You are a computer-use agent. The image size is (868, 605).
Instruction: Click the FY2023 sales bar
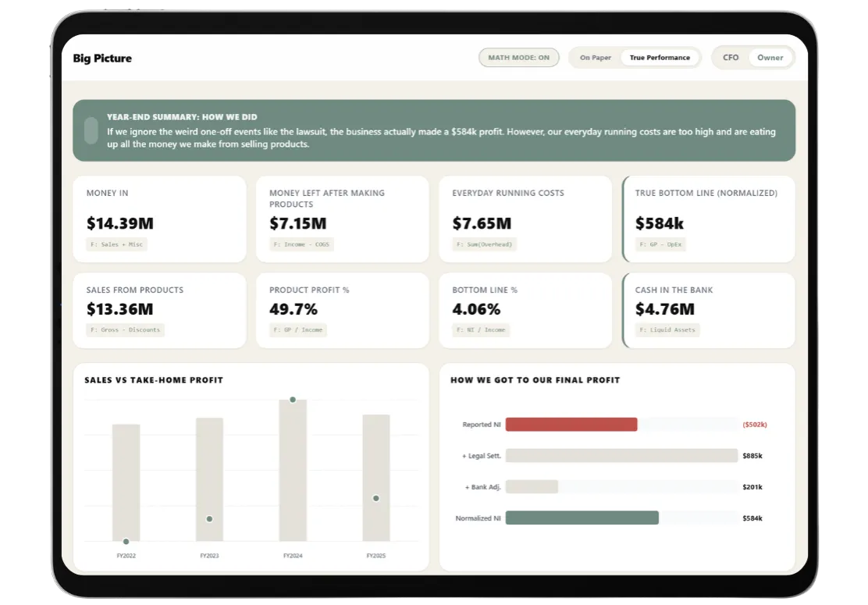(x=209, y=479)
